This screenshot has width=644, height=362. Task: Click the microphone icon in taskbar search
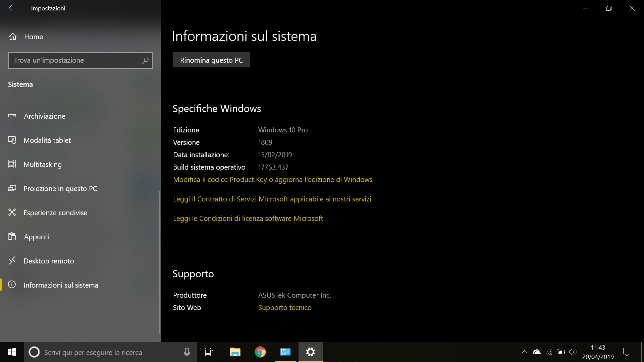pyautogui.click(x=187, y=352)
